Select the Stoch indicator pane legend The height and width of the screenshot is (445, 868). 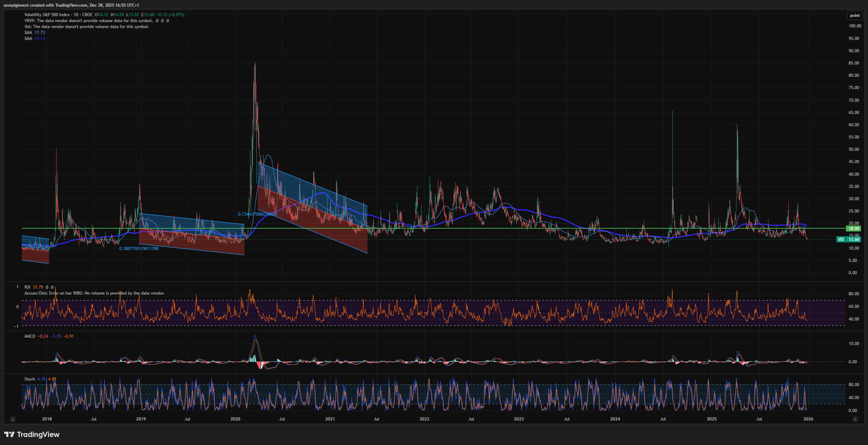pyautogui.click(x=30, y=379)
